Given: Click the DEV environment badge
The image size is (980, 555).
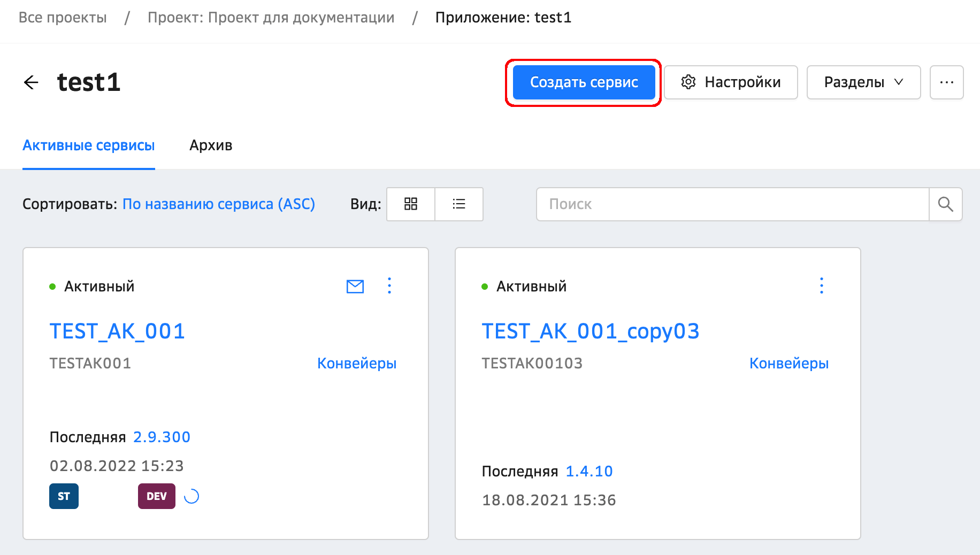Looking at the screenshot, I should coord(156,496).
